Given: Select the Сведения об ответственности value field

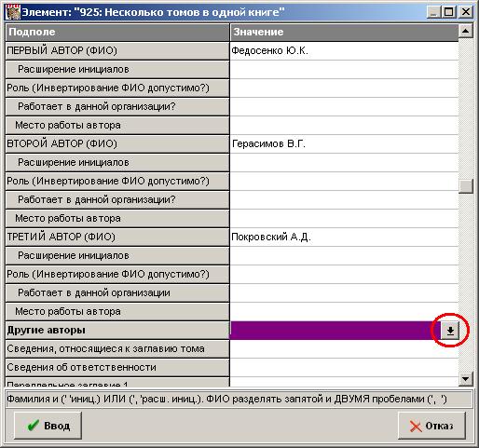Looking at the screenshot, I should point(344,368).
